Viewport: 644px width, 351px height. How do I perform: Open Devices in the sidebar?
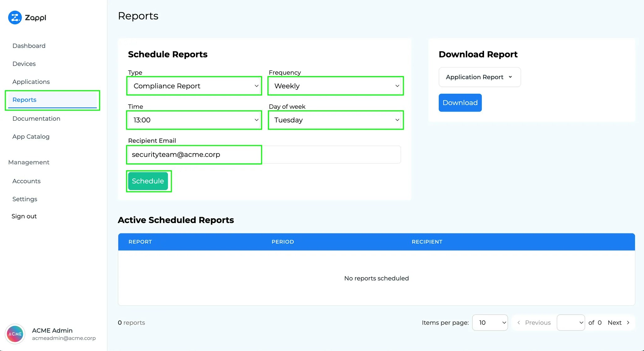click(x=24, y=64)
